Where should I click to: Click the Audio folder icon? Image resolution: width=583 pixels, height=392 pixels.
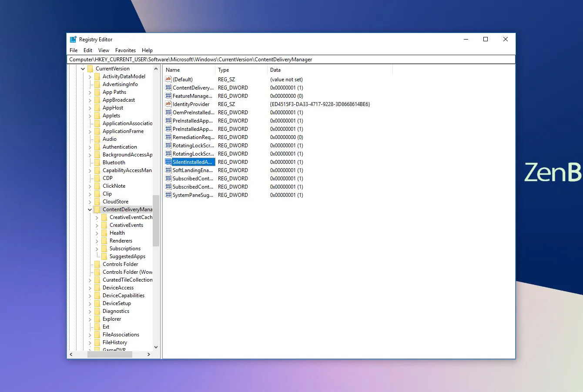[97, 139]
